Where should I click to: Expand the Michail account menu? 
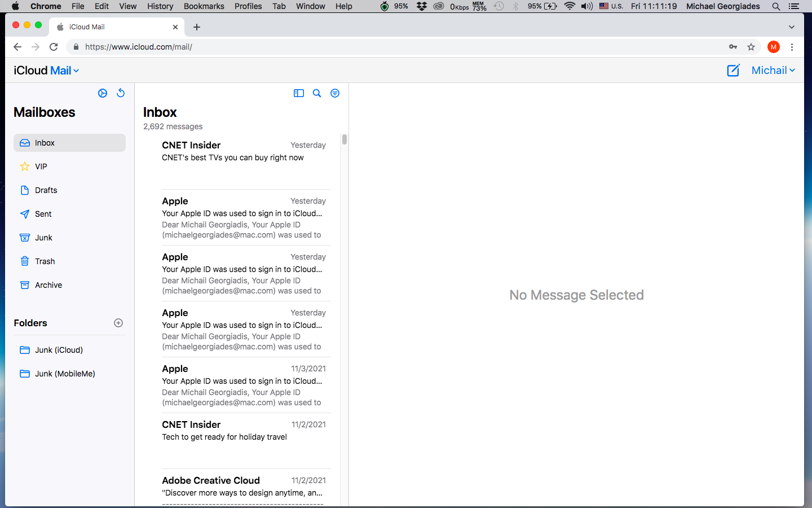point(773,71)
